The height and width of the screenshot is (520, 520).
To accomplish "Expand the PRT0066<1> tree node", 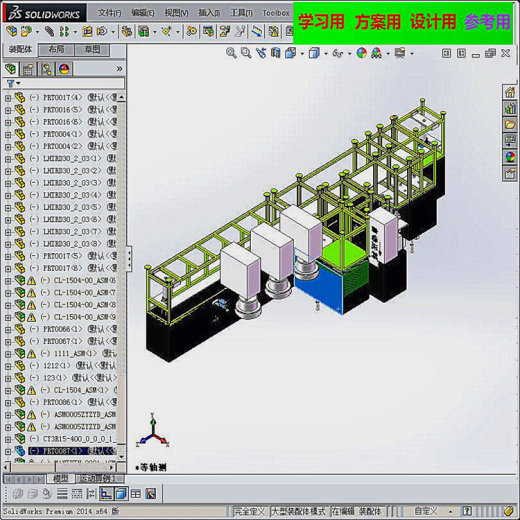I will click(x=8, y=330).
